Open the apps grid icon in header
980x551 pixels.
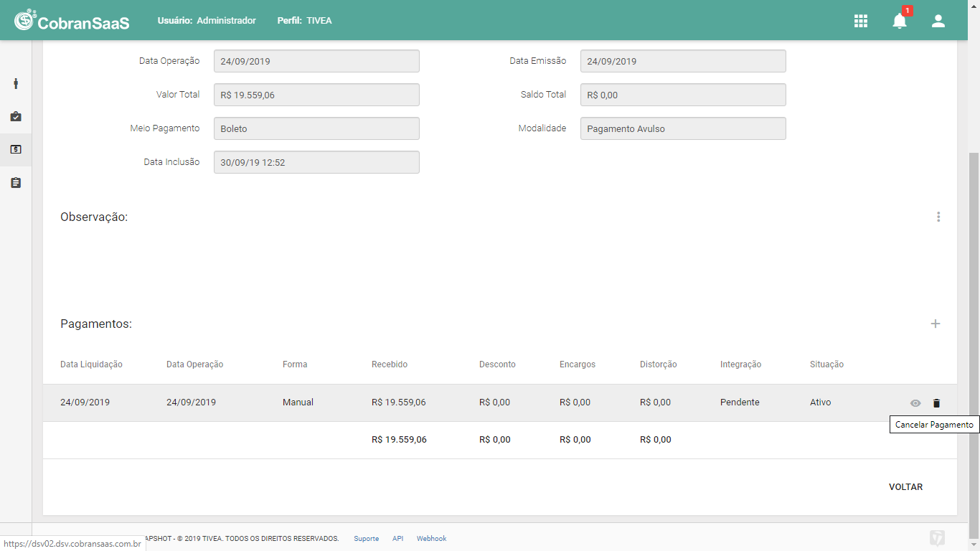[861, 21]
